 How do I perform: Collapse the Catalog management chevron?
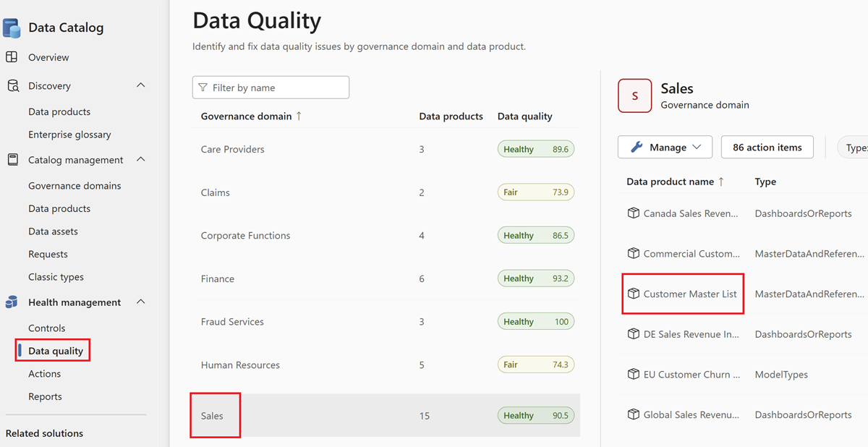141,159
